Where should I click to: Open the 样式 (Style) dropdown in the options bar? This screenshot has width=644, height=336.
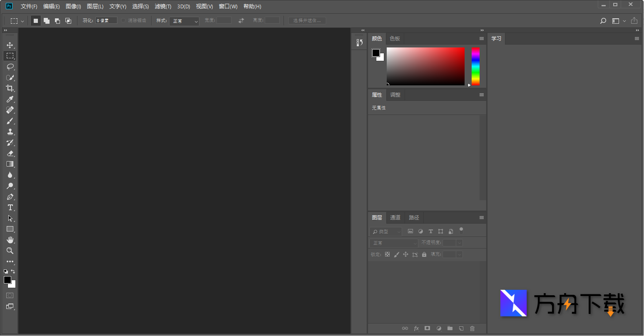[184, 20]
